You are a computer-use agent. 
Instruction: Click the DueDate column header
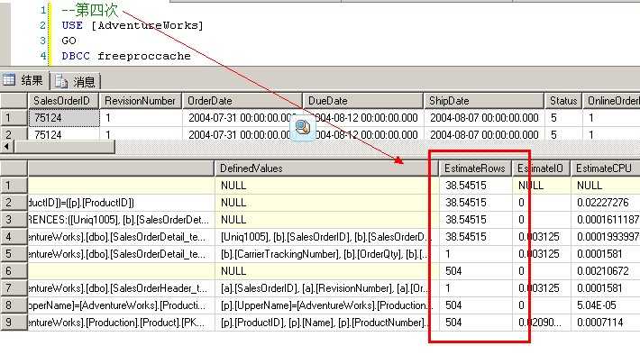tap(363, 101)
